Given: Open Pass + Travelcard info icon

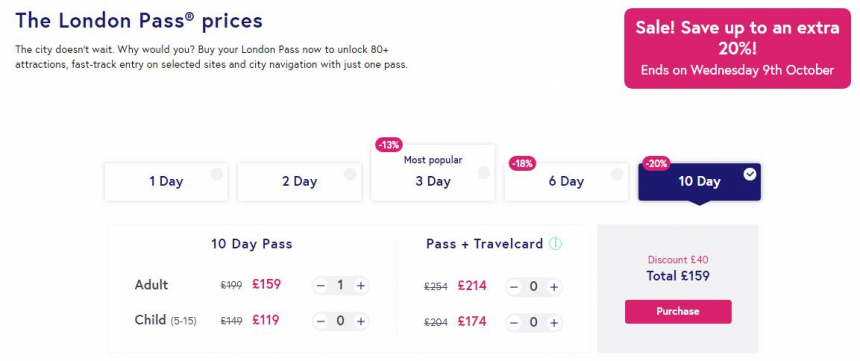Looking at the screenshot, I should point(556,244).
